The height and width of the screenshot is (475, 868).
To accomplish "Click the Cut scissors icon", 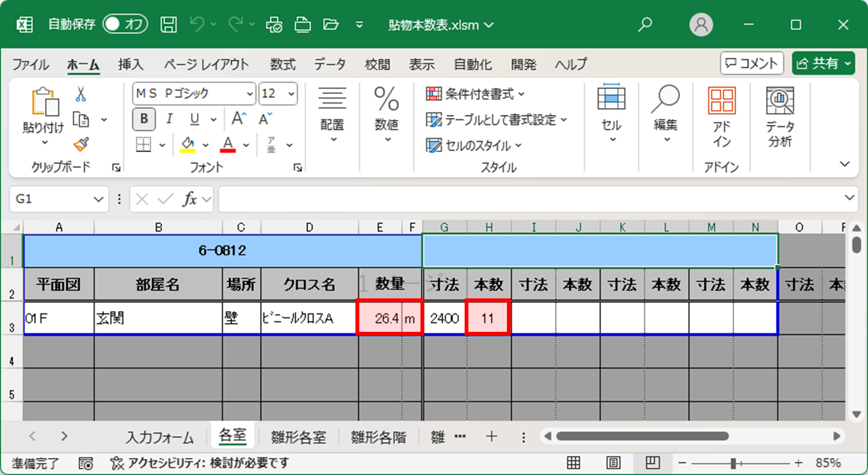I will 81,95.
